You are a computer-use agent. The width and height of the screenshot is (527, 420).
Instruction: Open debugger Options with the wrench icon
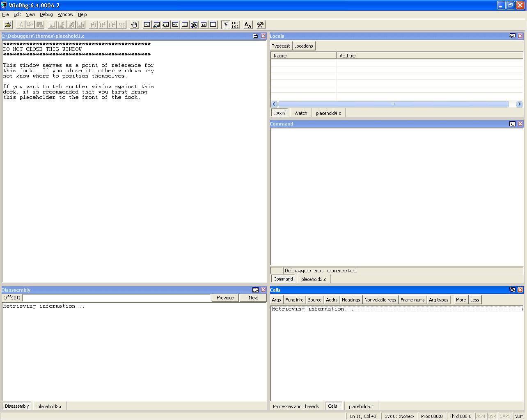click(x=260, y=25)
